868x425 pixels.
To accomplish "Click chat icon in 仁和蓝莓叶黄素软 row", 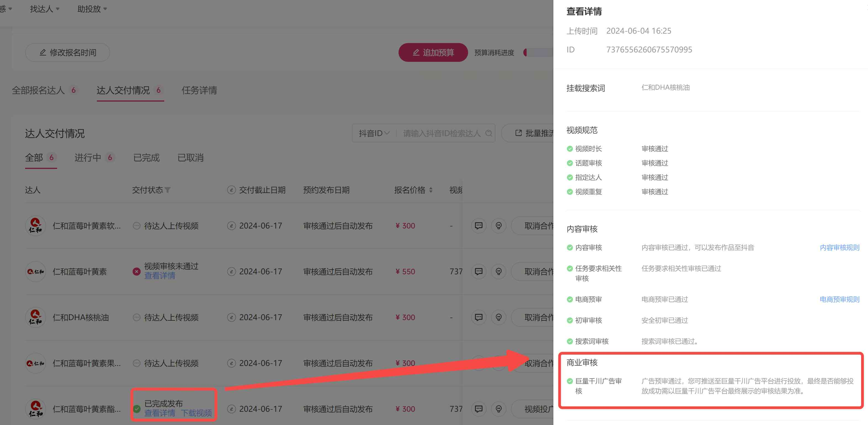I will click(479, 225).
